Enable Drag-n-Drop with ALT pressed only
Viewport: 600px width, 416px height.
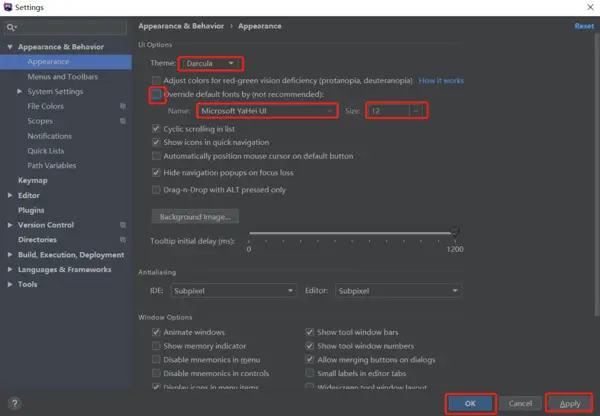[x=156, y=189]
